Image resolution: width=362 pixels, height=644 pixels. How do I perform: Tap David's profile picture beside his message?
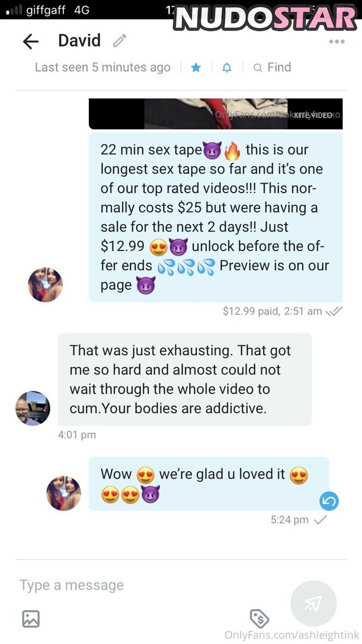point(33,408)
